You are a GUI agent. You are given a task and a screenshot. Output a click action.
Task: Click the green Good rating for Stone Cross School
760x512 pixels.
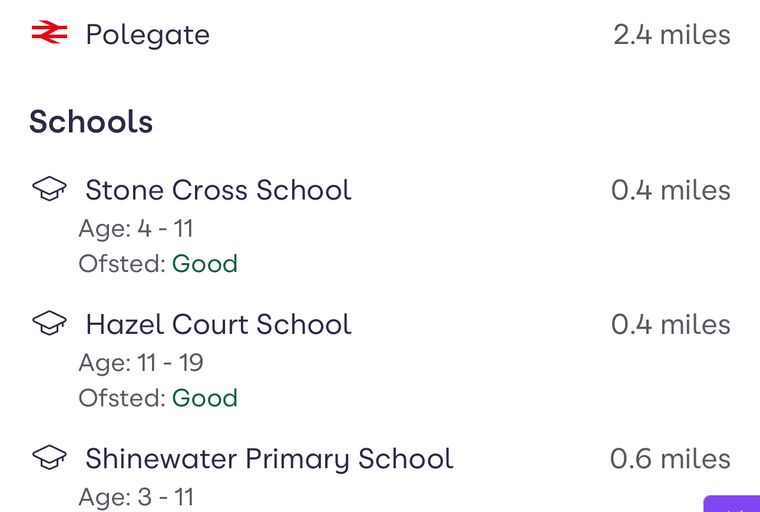tap(205, 264)
